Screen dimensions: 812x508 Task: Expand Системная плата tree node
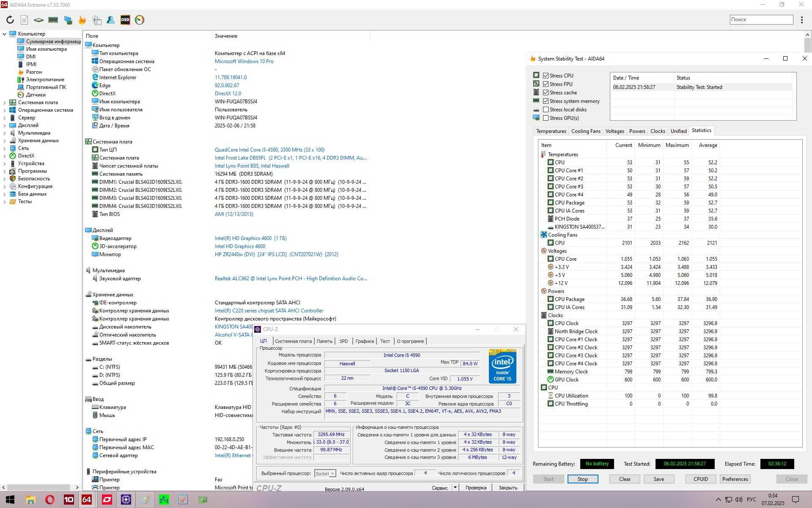tap(5, 102)
